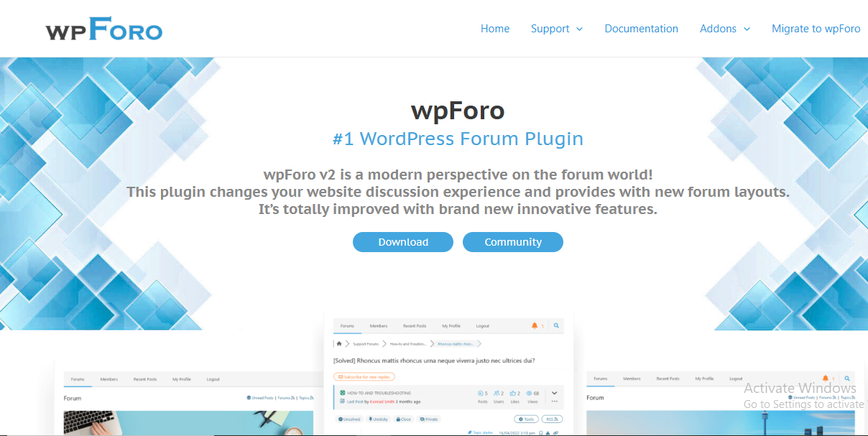
Task: Open the Tools settings in the topic preview
Action: [x=527, y=419]
